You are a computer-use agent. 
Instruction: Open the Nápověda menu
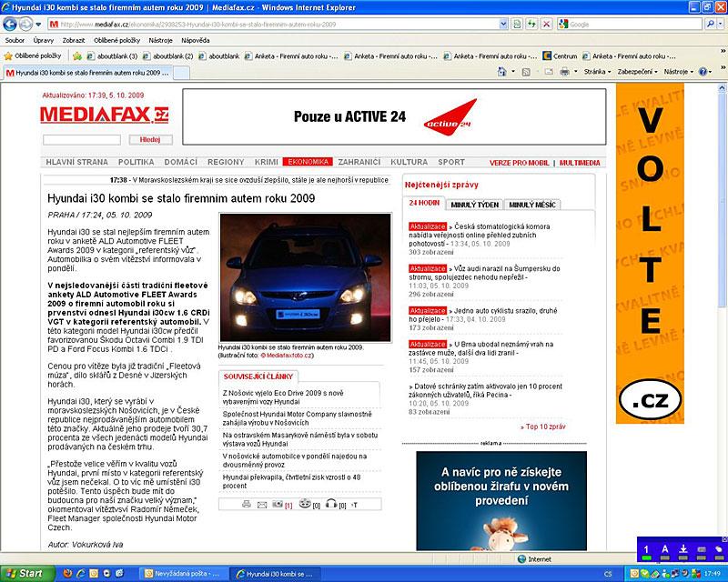click(x=196, y=40)
